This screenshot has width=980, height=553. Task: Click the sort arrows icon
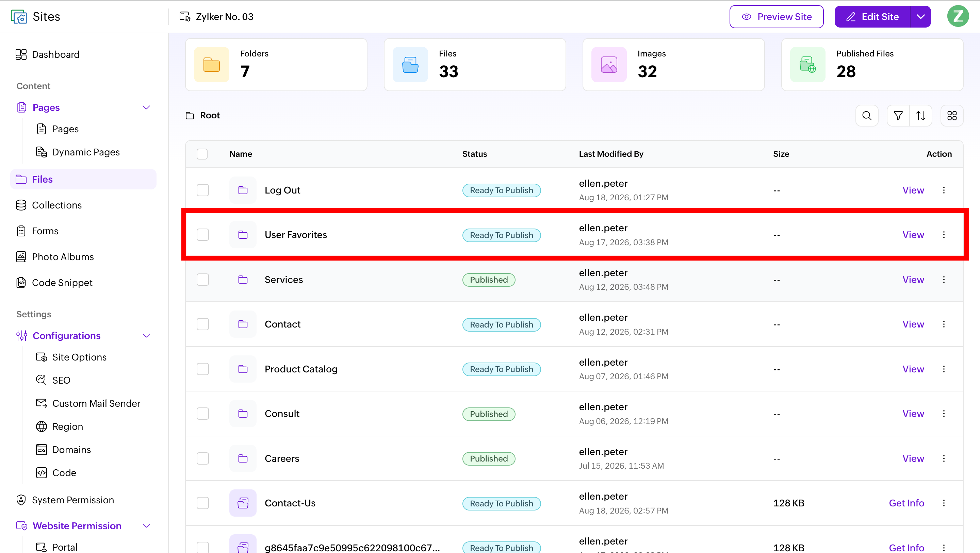pyautogui.click(x=921, y=116)
